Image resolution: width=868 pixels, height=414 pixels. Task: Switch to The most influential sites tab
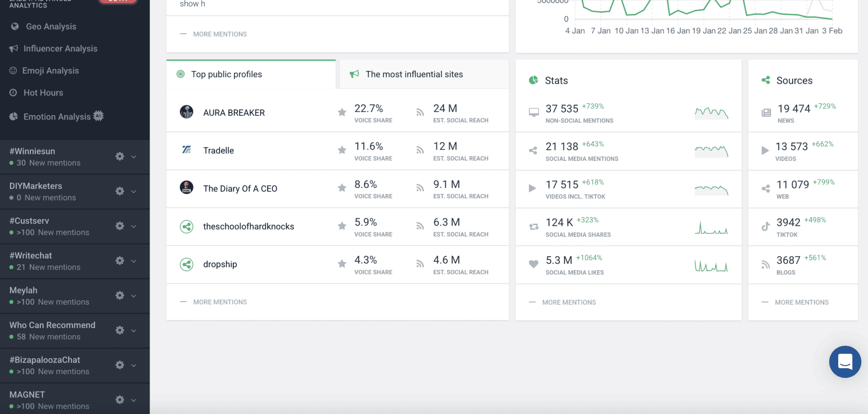(415, 74)
